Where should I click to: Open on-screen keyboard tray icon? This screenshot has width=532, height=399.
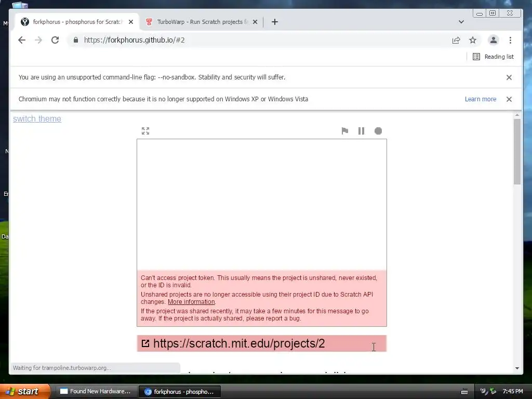point(464,392)
